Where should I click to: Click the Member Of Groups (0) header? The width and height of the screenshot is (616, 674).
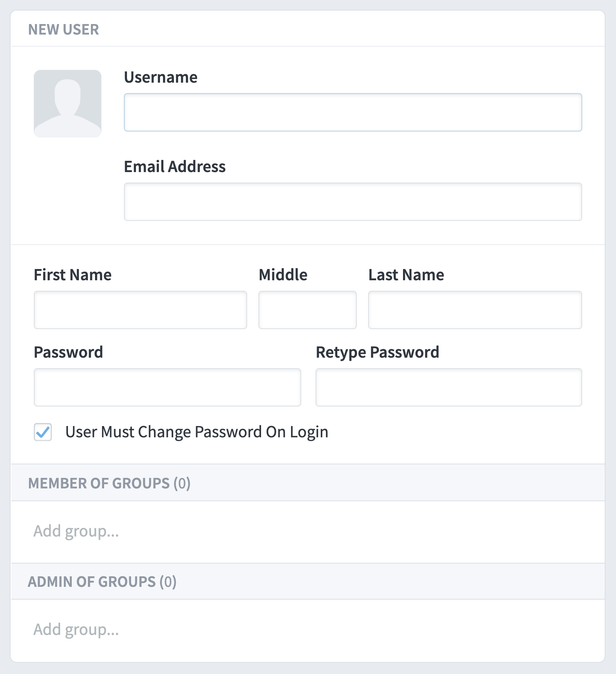click(109, 483)
